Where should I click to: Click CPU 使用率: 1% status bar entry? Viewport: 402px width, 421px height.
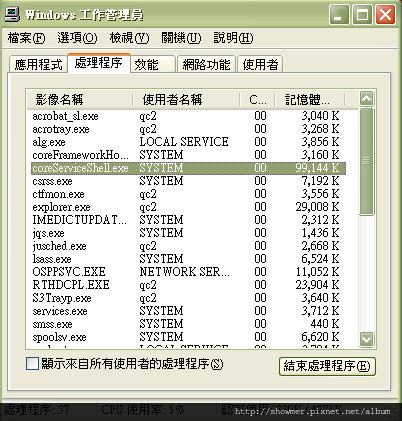click(x=143, y=410)
